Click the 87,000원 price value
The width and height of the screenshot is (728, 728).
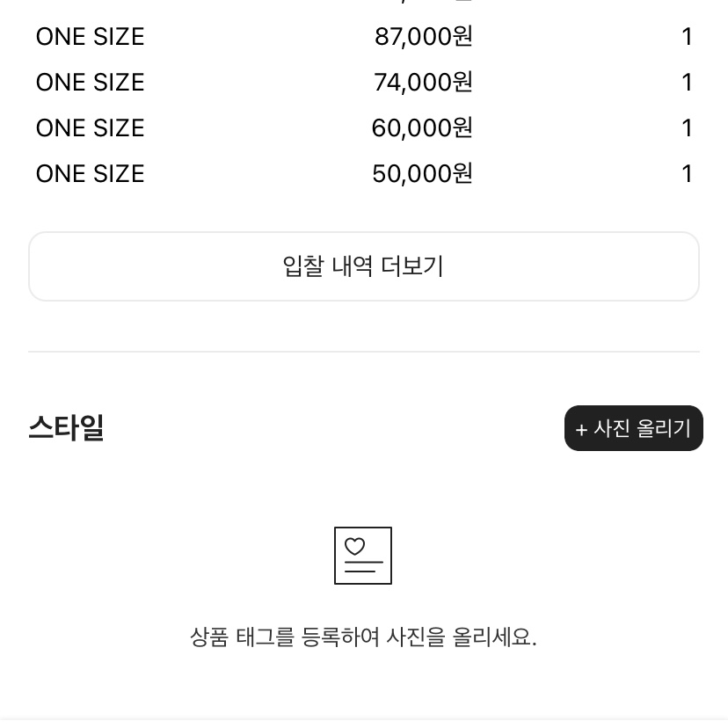tap(424, 37)
